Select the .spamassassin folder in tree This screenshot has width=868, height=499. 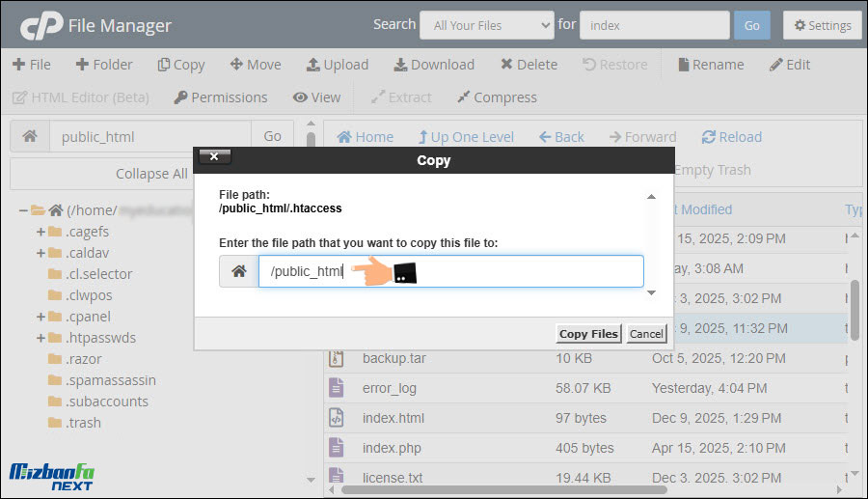110,380
